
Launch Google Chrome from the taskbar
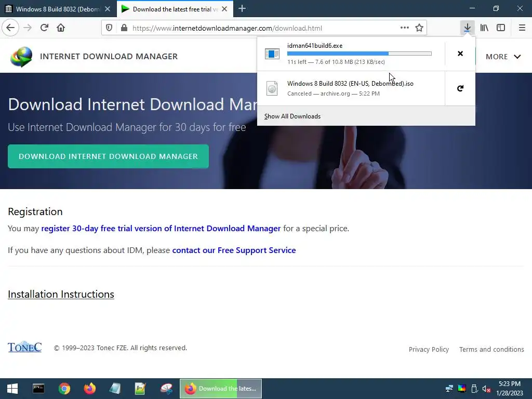(x=64, y=389)
